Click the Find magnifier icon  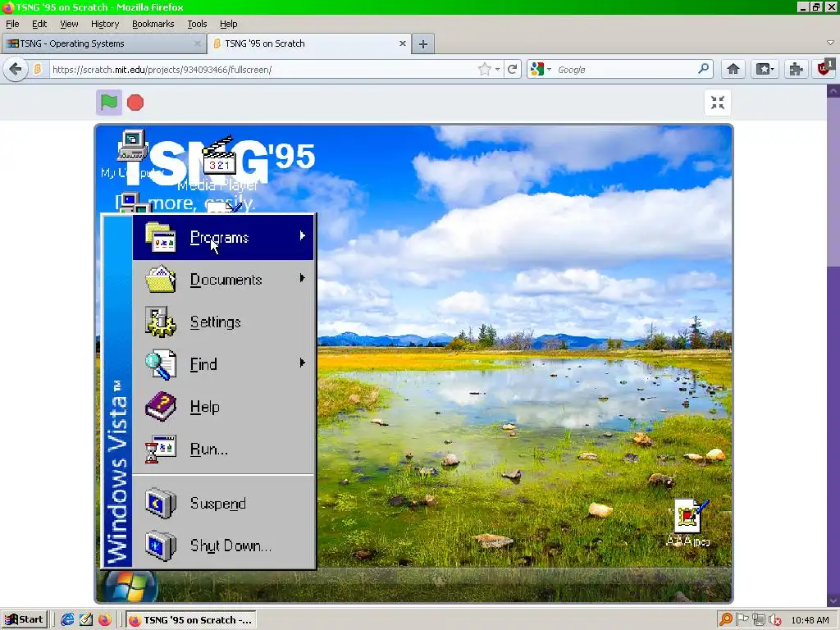pyautogui.click(x=161, y=364)
